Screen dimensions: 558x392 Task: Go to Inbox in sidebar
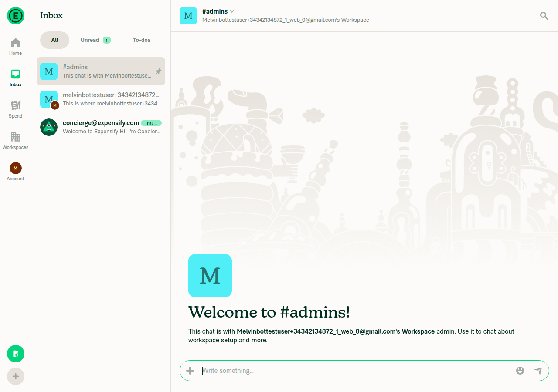point(15,78)
